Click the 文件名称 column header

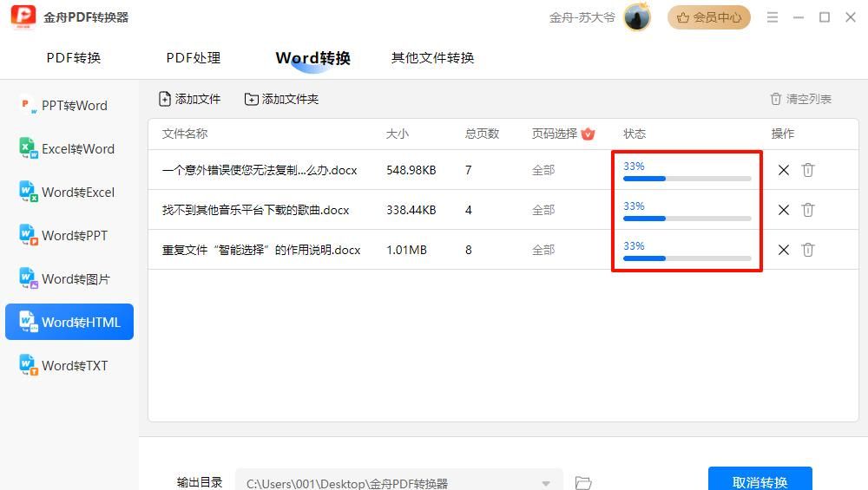(x=185, y=134)
